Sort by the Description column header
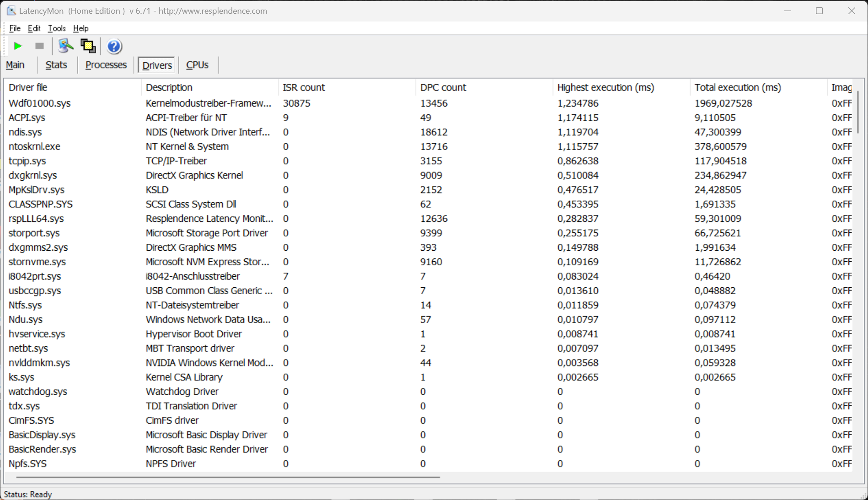Image resolution: width=868 pixels, height=500 pixels. pos(210,87)
